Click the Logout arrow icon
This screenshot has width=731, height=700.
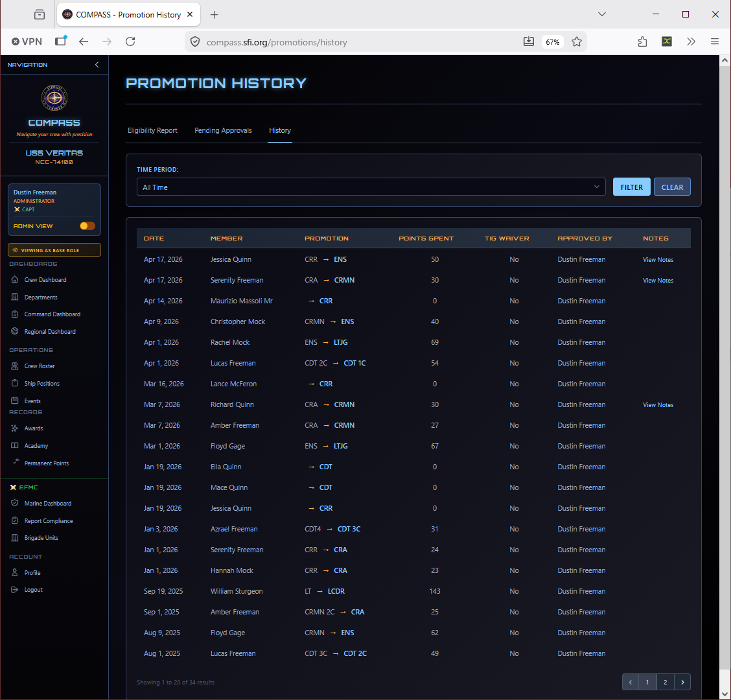click(x=14, y=589)
